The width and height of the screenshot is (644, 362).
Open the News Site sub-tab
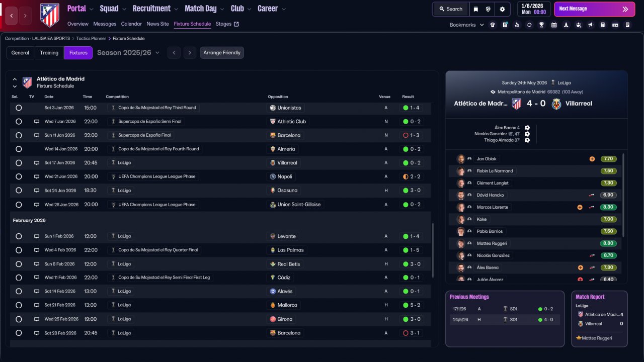pyautogui.click(x=157, y=24)
